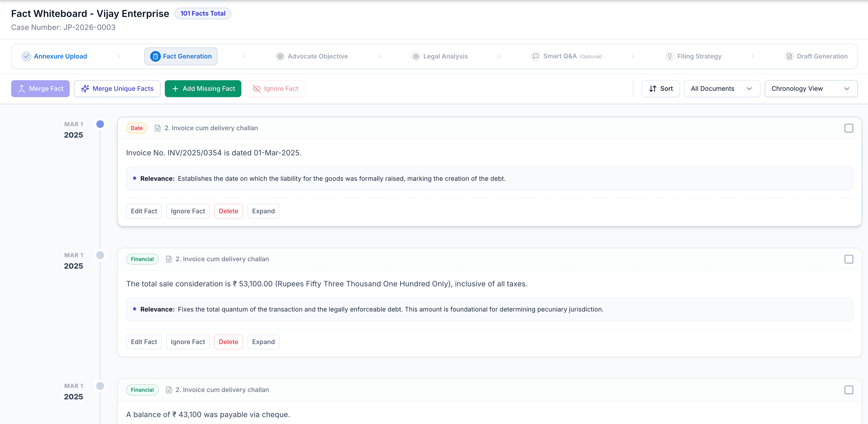Click the document icon beside the Date tag
The height and width of the screenshot is (424, 868).
tap(157, 128)
